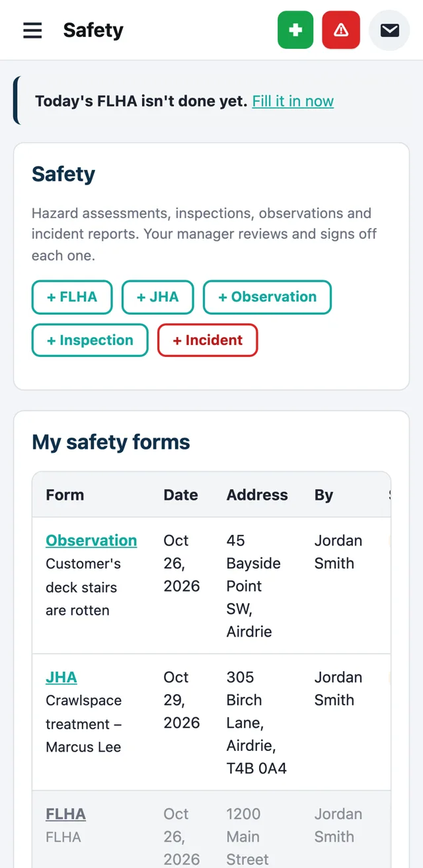The image size is (423, 868).
Task: Create a new JHA form
Action: point(158,297)
